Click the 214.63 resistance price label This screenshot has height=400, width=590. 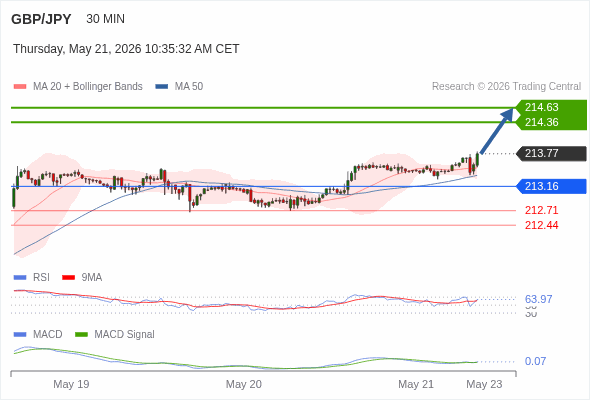pyautogui.click(x=541, y=107)
